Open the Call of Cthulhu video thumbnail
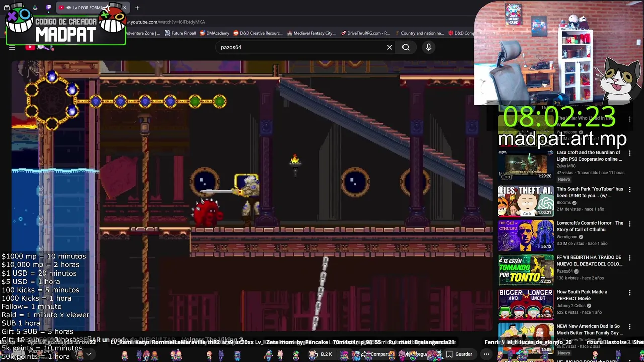 pyautogui.click(x=526, y=235)
